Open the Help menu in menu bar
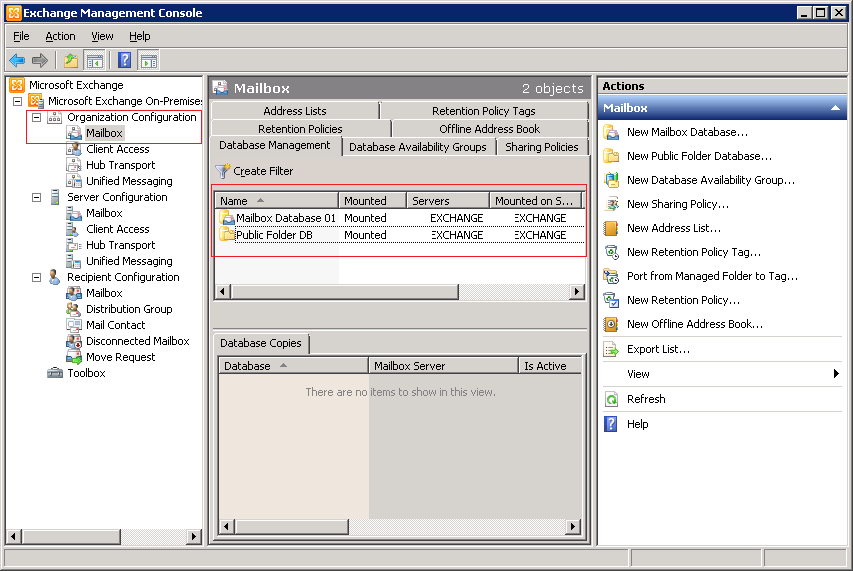The width and height of the screenshot is (853, 571). click(140, 36)
